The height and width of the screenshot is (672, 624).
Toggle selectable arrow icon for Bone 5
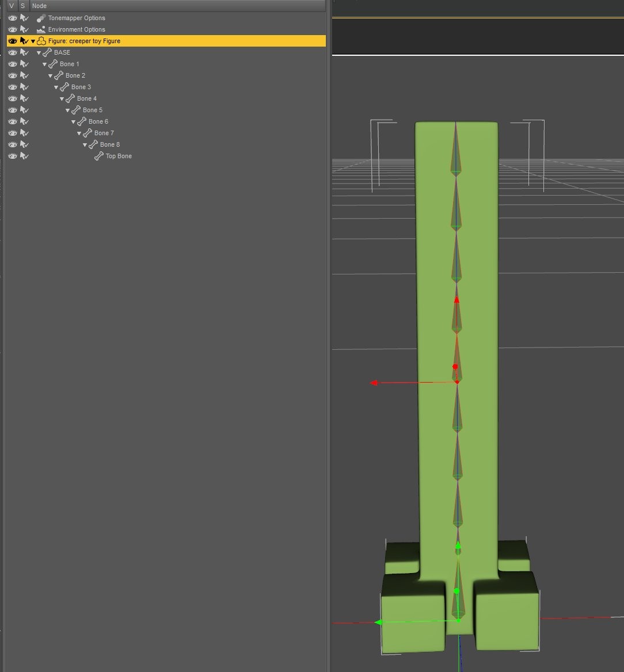coord(24,110)
